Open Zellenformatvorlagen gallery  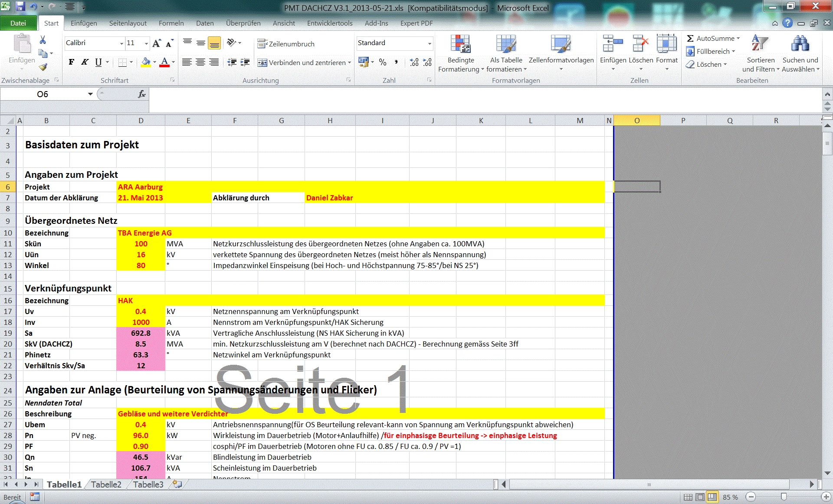(561, 53)
